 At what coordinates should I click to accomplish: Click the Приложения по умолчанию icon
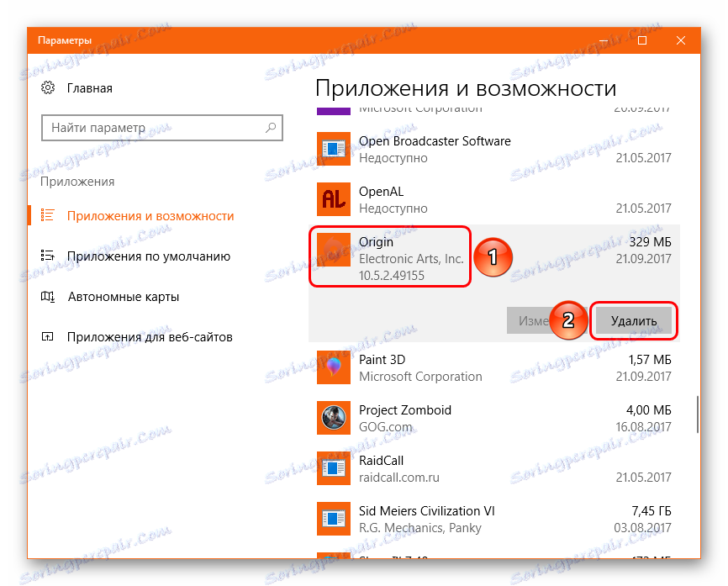click(x=47, y=256)
